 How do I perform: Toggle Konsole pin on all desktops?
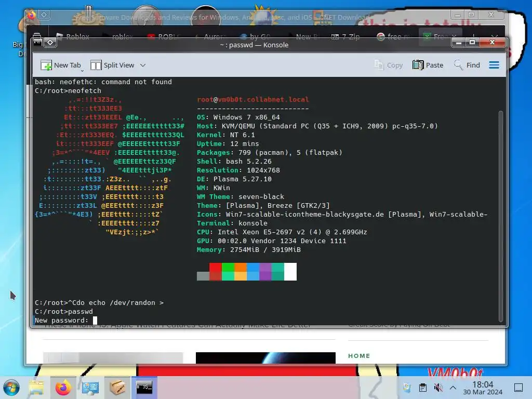pos(50,42)
